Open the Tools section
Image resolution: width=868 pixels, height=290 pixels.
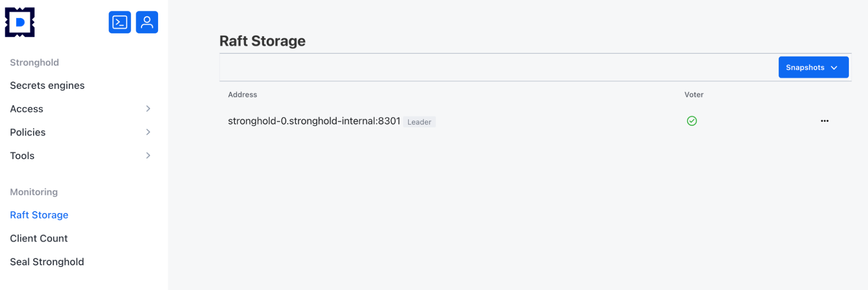22,156
